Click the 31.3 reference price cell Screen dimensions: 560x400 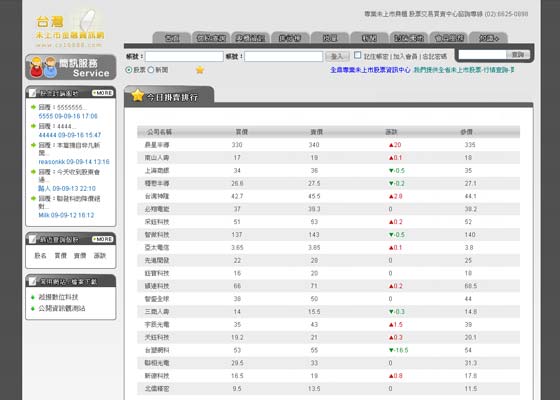pyautogui.click(x=471, y=363)
